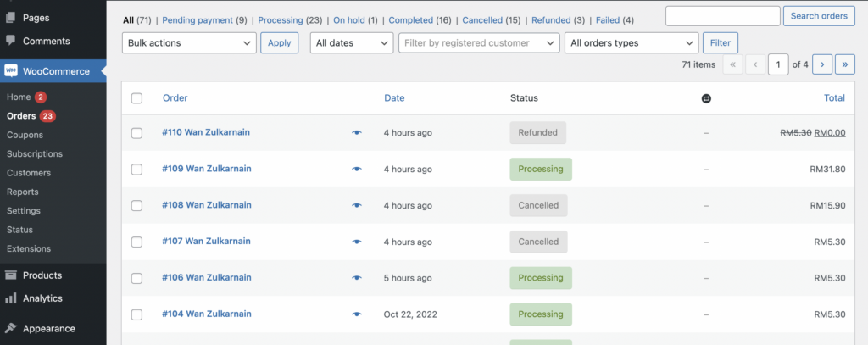Click the Search orders button
This screenshot has height=345, width=868.
click(x=819, y=16)
